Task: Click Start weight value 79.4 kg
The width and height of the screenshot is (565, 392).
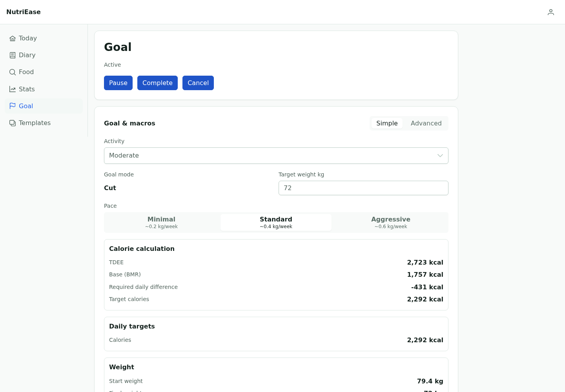Action: (430, 381)
